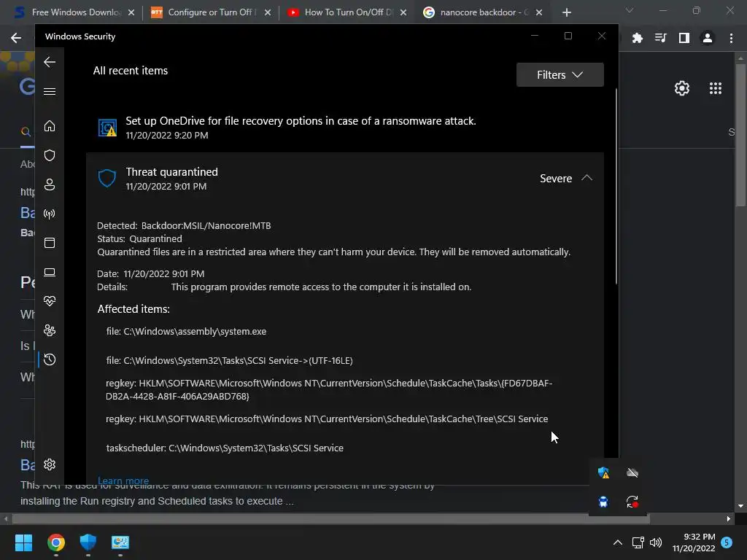Open App & browser control
This screenshot has height=560, width=747.
click(x=50, y=243)
